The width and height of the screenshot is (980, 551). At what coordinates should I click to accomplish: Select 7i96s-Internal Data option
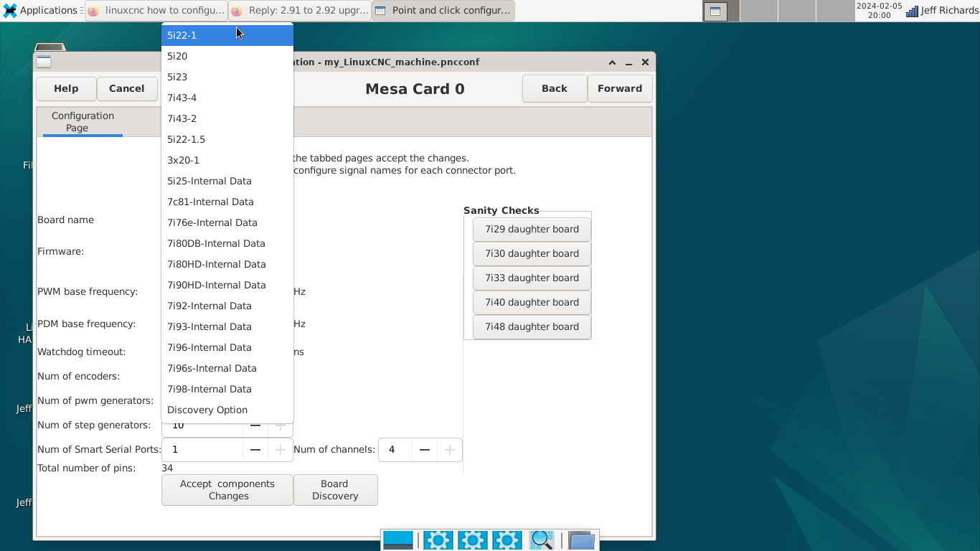227,368
